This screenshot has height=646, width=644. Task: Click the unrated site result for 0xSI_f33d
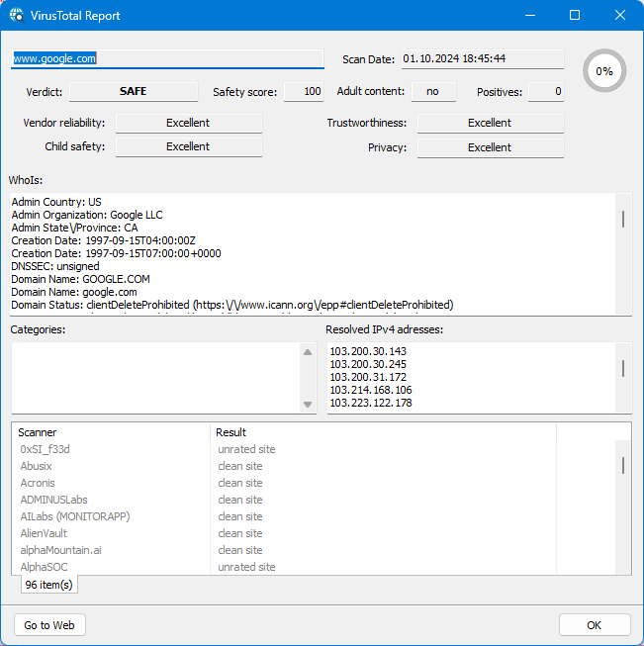point(246,449)
